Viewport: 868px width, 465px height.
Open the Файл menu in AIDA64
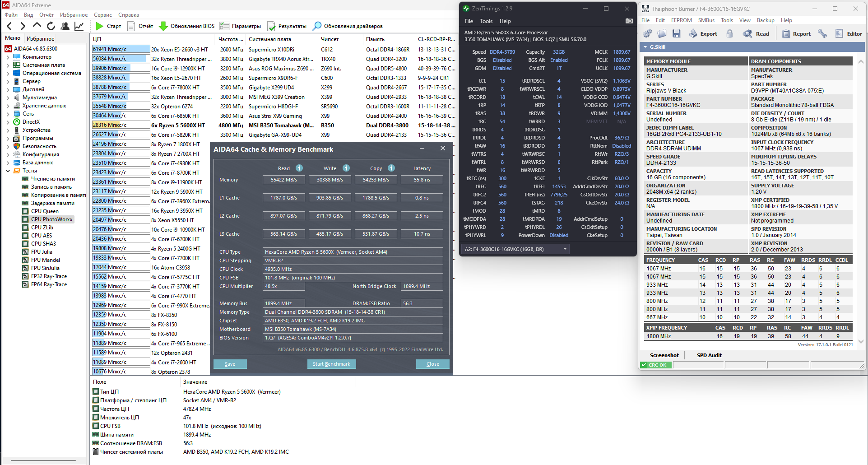[11, 15]
